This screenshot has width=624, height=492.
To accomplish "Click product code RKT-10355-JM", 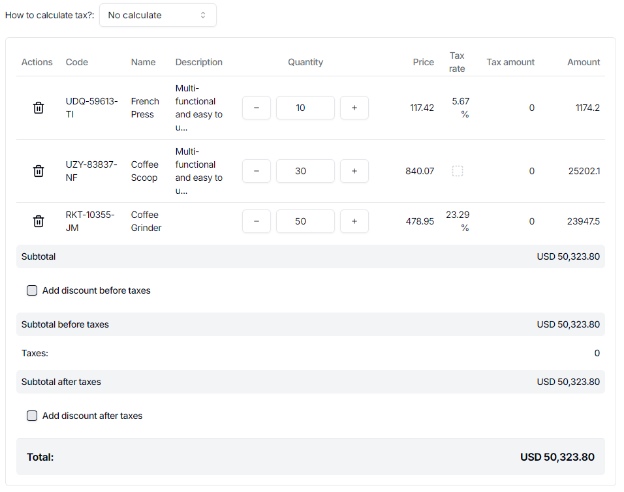I will click(x=91, y=221).
